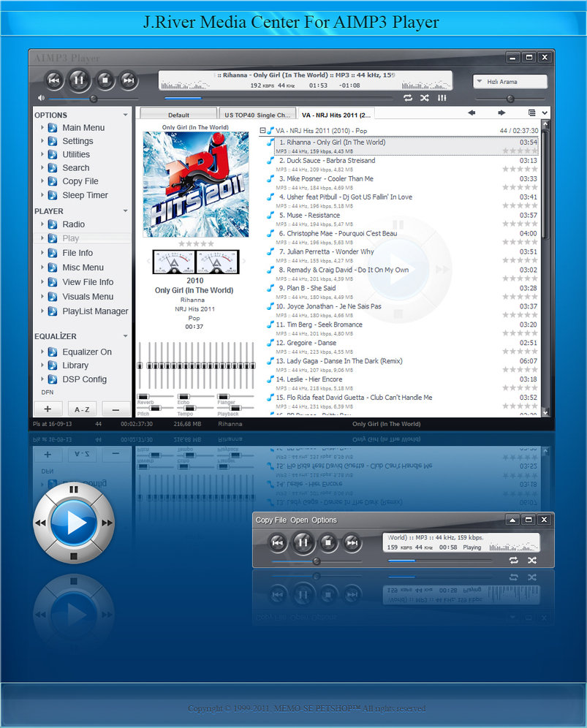Click the DFN label under EQUALIZER
This screenshot has width=587, height=728.
(x=48, y=393)
